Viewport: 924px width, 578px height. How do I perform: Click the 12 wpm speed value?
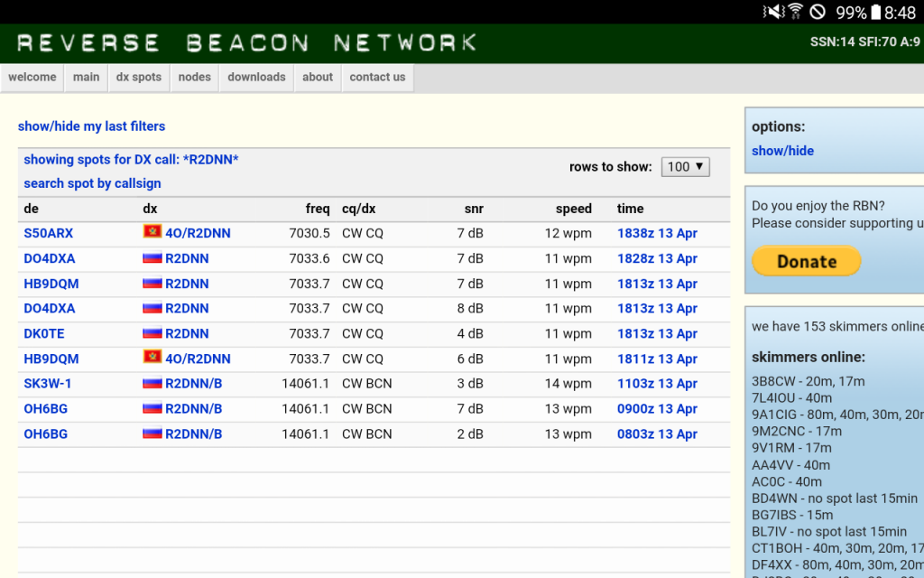[x=568, y=233]
